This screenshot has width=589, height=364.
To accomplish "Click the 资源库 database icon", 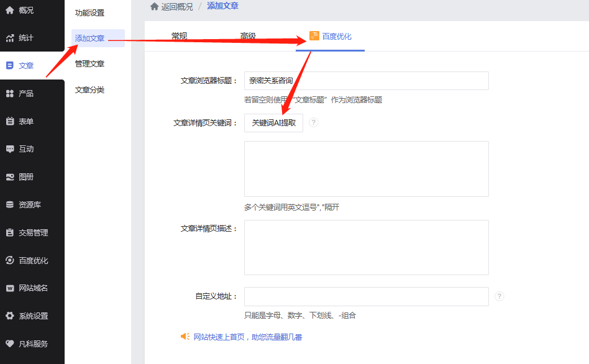I will 10,204.
